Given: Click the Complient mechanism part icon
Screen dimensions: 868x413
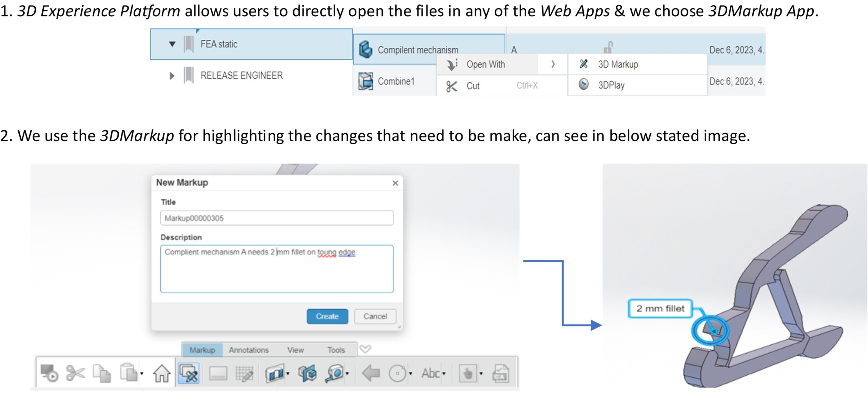Looking at the screenshot, I should coord(366,50).
